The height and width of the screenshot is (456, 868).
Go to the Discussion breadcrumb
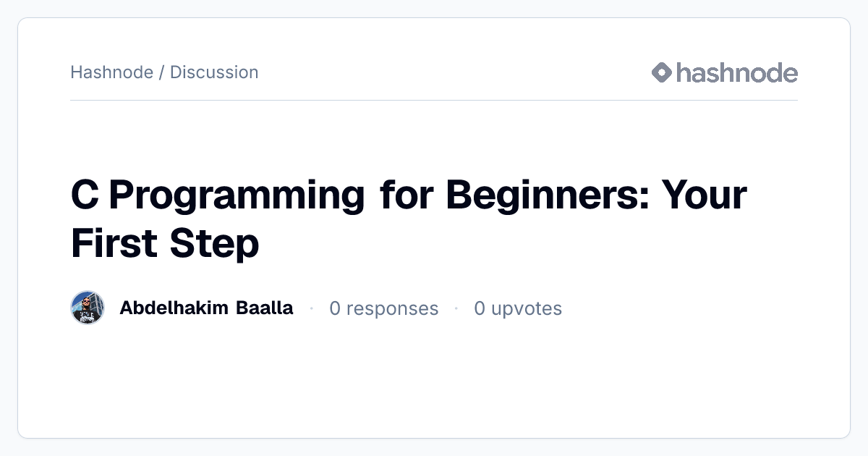click(x=214, y=72)
